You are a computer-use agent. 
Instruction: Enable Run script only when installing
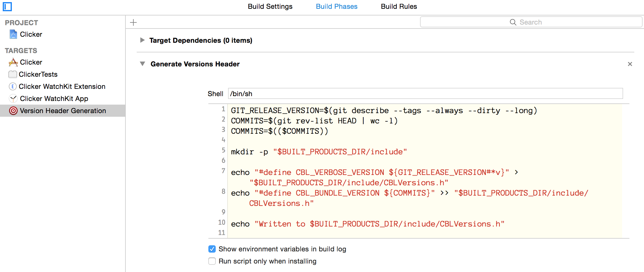(x=212, y=261)
